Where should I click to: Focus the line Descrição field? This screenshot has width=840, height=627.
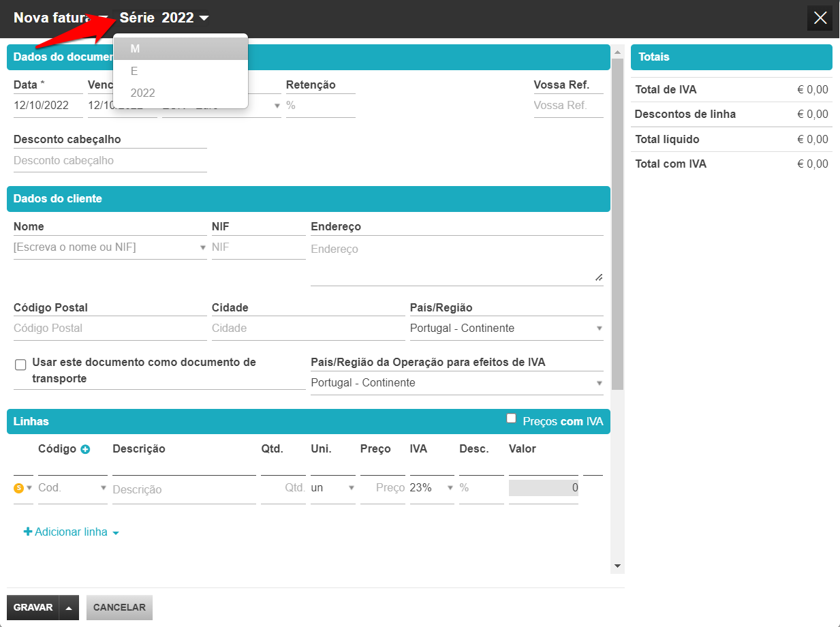point(184,489)
